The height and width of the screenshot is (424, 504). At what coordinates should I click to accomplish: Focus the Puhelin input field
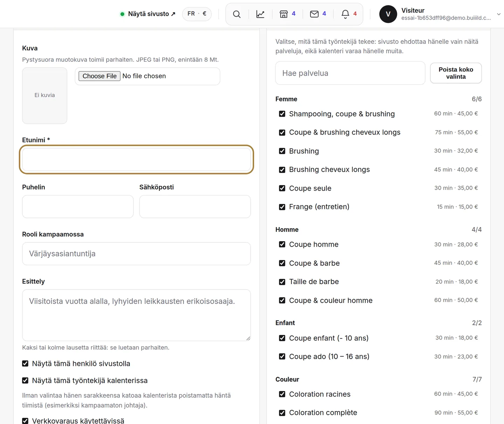tap(78, 207)
